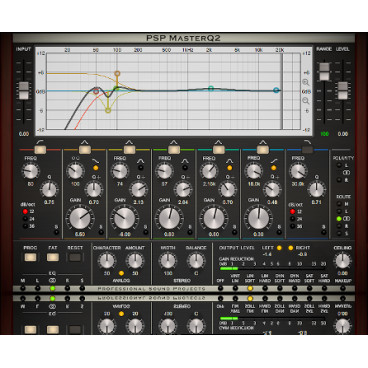
Task: Select LIN HARD limiter mode
Action: coord(265,288)
